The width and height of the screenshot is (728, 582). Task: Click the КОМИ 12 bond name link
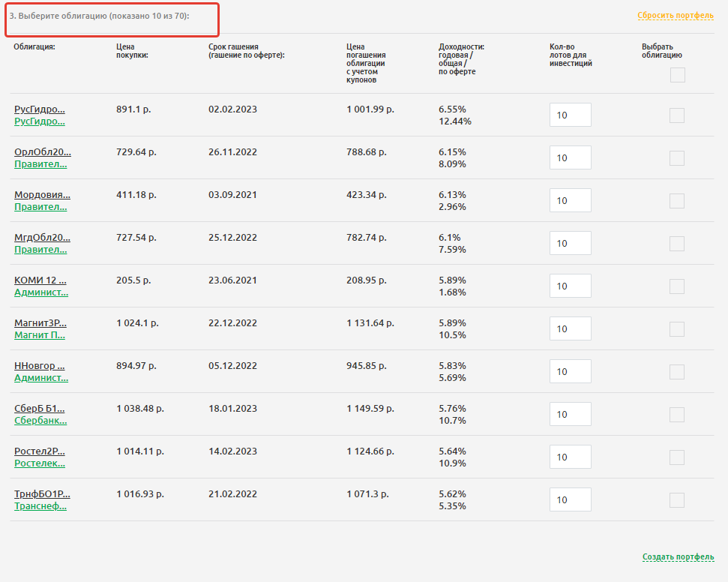coord(40,280)
